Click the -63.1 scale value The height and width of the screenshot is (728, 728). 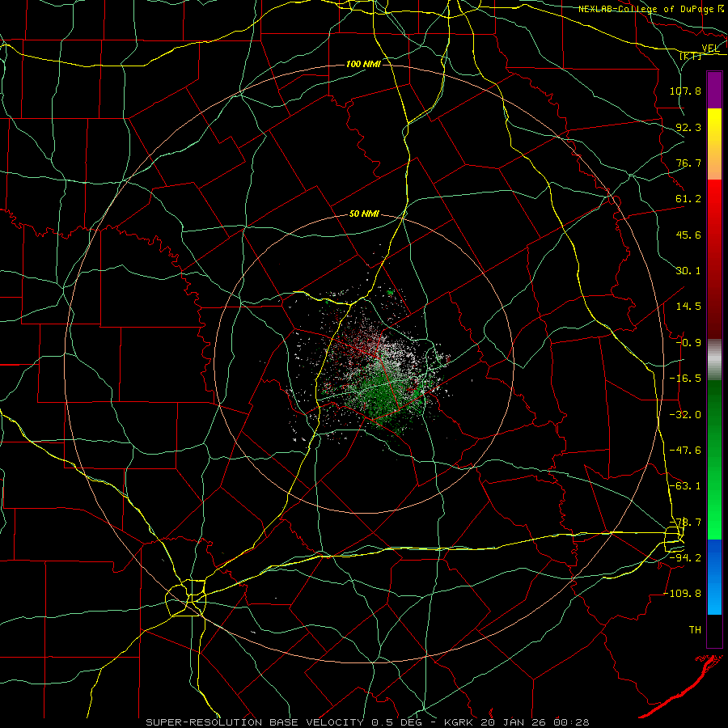685,486
